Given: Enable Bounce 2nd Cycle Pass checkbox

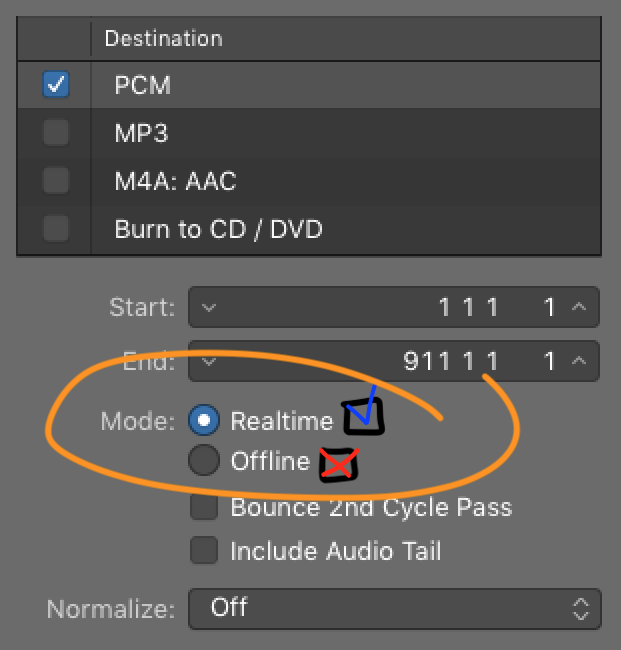Looking at the screenshot, I should click(x=204, y=508).
